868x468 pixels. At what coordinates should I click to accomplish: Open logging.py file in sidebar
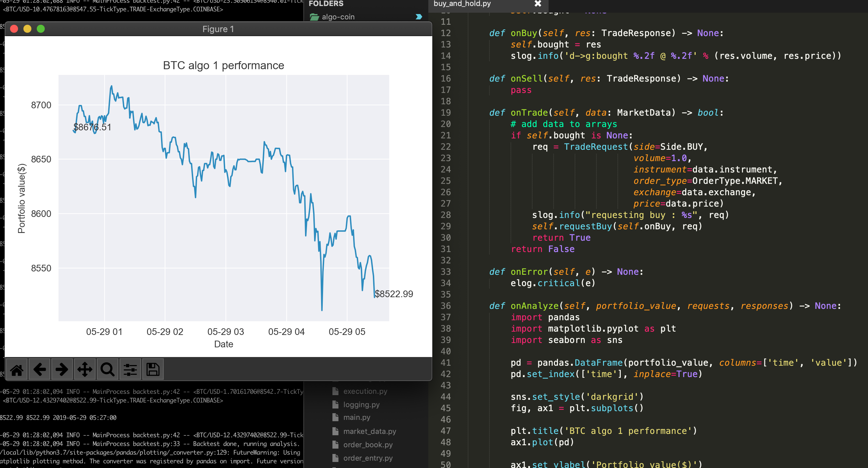pos(361,404)
